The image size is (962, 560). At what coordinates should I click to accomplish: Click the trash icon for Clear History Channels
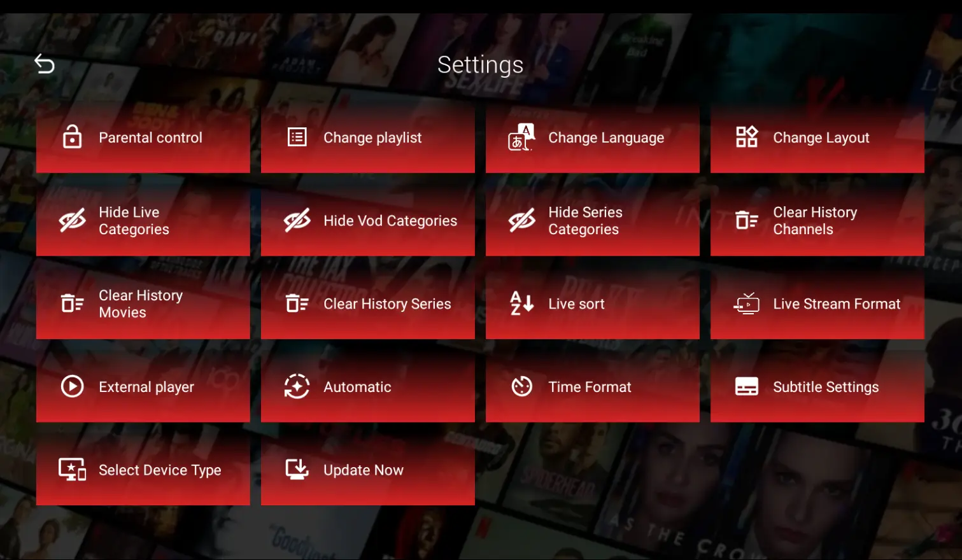(747, 220)
